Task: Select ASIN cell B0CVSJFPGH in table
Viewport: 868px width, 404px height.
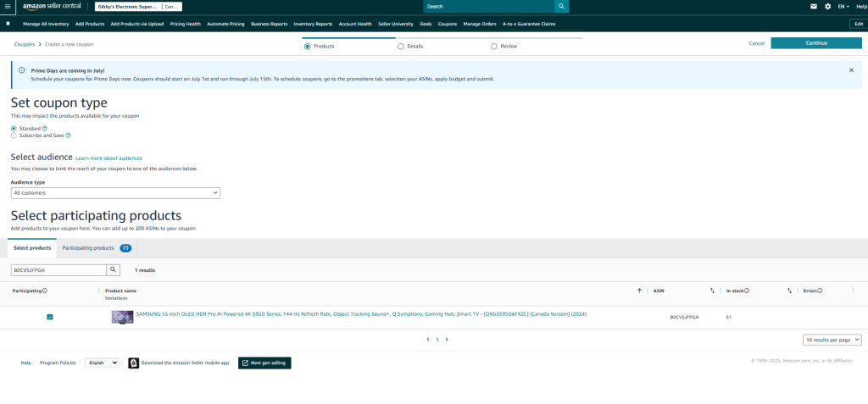Action: coord(684,318)
